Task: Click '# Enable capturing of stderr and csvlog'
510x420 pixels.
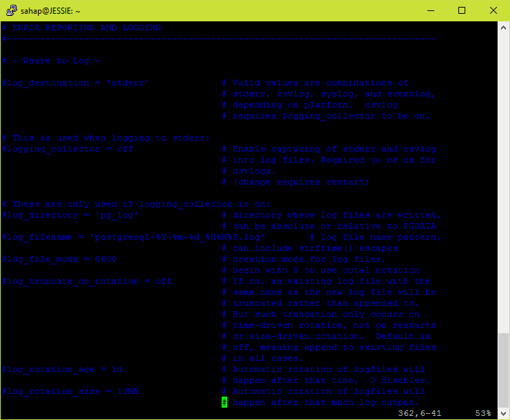Action: click(x=329, y=149)
